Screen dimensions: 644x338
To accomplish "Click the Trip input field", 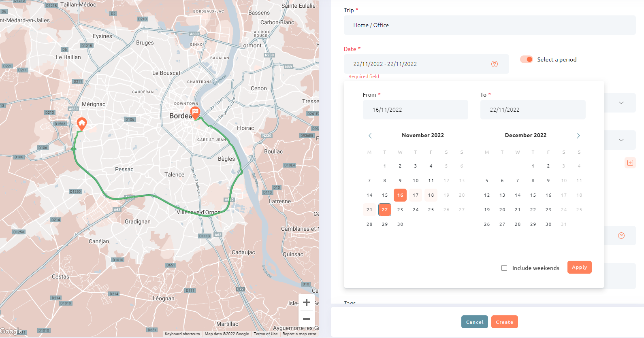I will pos(490,25).
